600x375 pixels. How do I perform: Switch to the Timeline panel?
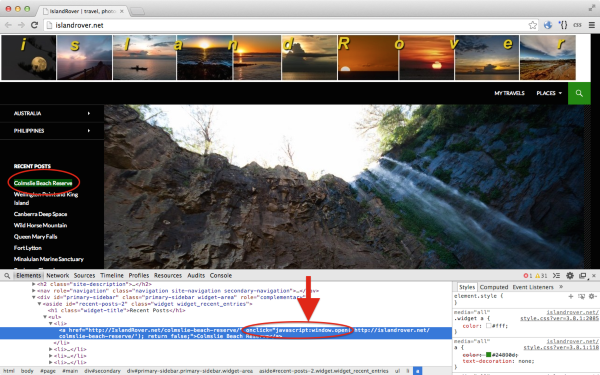click(x=112, y=276)
